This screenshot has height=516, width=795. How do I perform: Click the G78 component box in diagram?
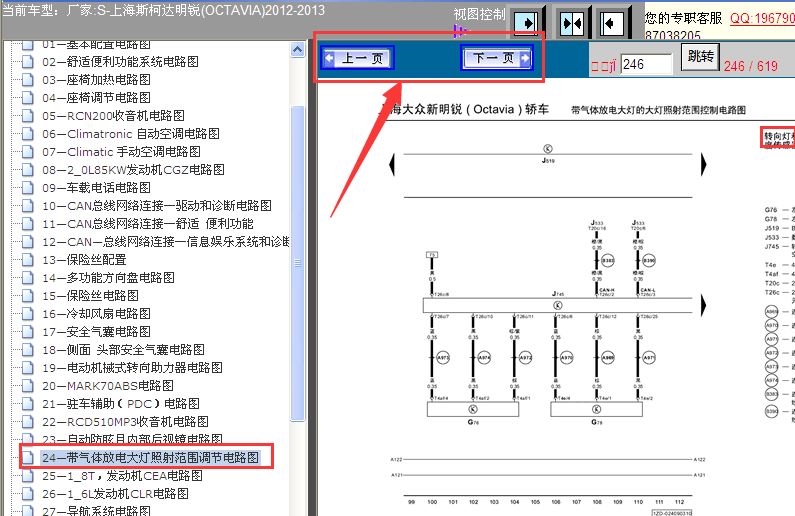(596, 409)
